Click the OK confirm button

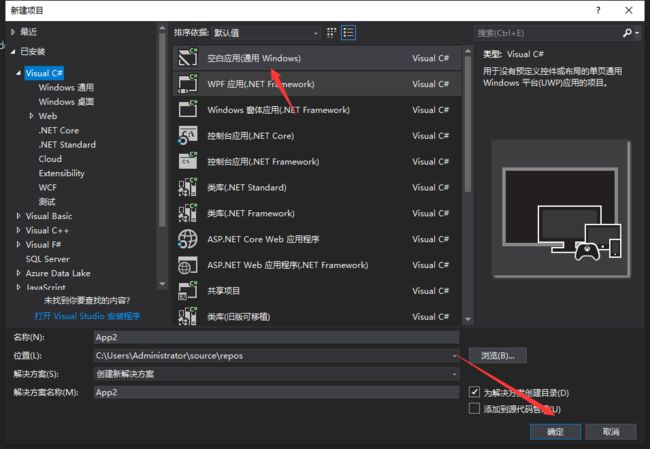pos(555,432)
